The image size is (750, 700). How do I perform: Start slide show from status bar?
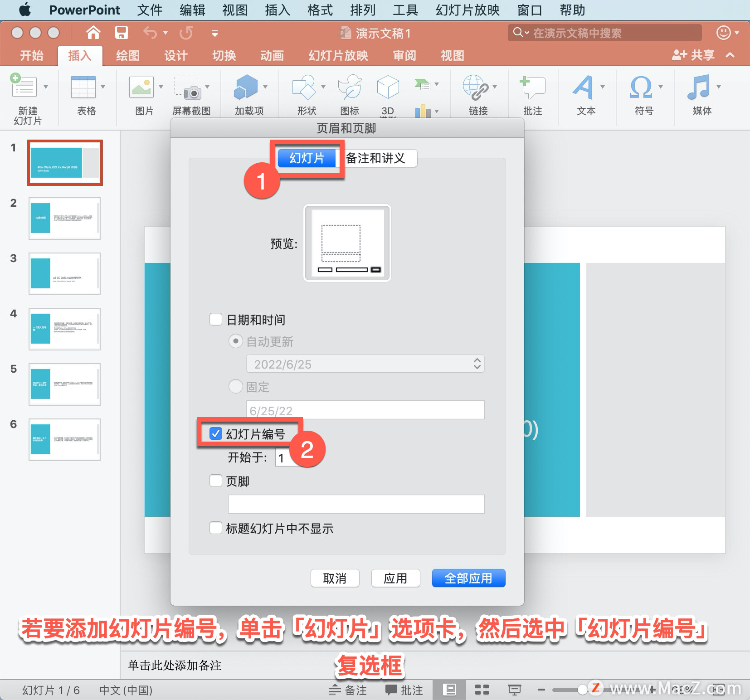coord(514,690)
